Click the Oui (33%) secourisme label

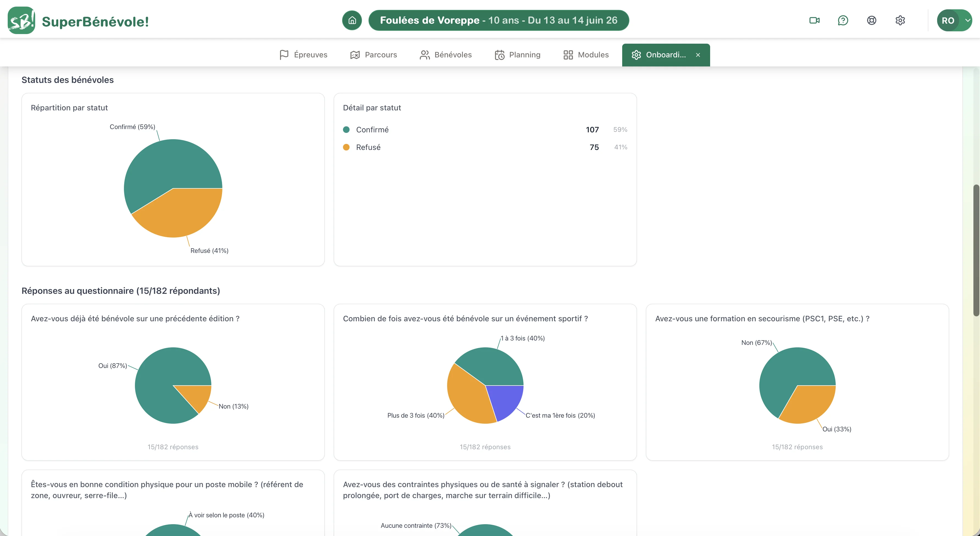click(837, 429)
